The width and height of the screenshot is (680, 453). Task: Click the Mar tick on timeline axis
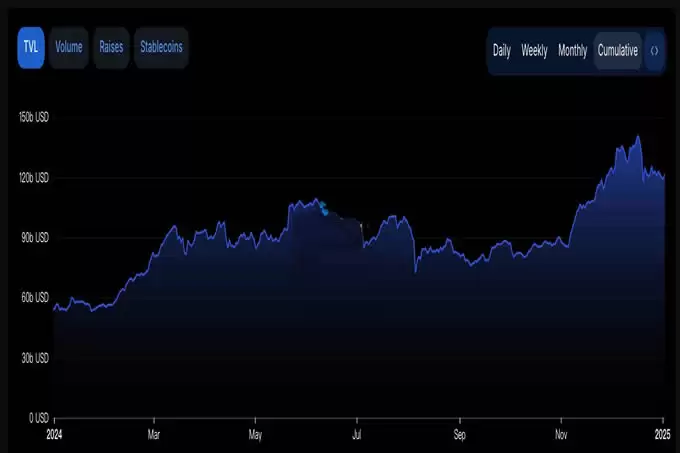coord(153,435)
